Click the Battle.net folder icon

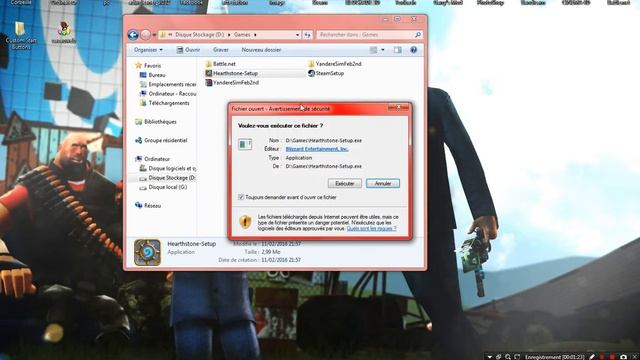(x=209, y=64)
